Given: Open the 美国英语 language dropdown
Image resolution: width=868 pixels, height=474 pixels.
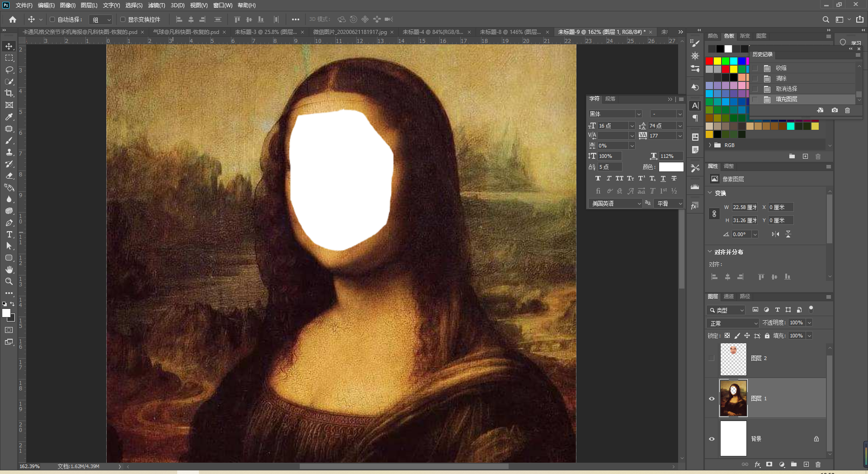Looking at the screenshot, I should pyautogui.click(x=615, y=204).
